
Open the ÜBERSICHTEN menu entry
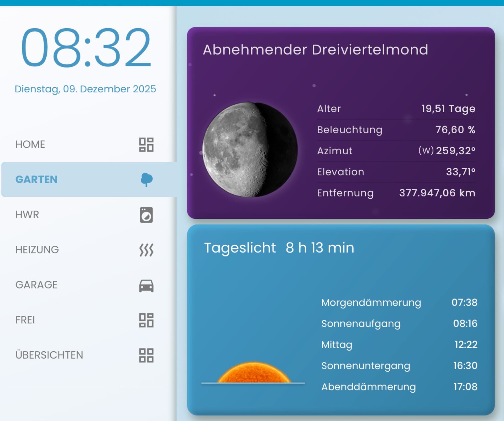coord(49,355)
